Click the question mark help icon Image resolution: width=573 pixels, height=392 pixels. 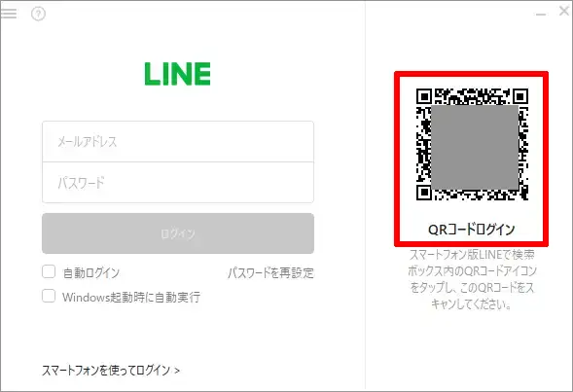pos(38,14)
